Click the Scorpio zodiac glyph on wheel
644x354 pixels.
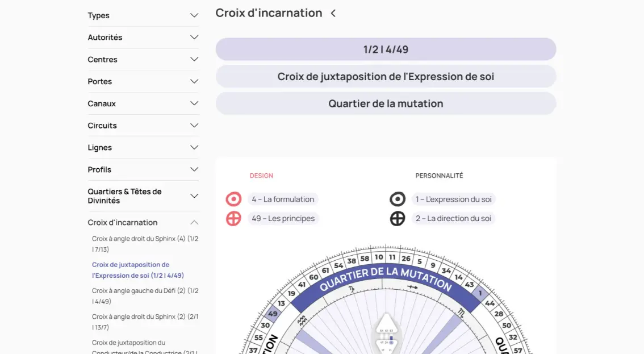[462, 312]
